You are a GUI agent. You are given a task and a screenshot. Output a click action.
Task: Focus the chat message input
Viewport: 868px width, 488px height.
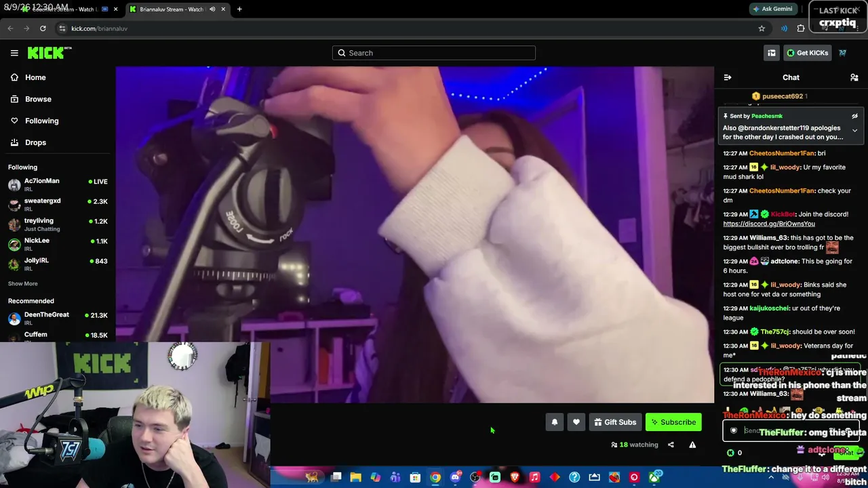791,430
